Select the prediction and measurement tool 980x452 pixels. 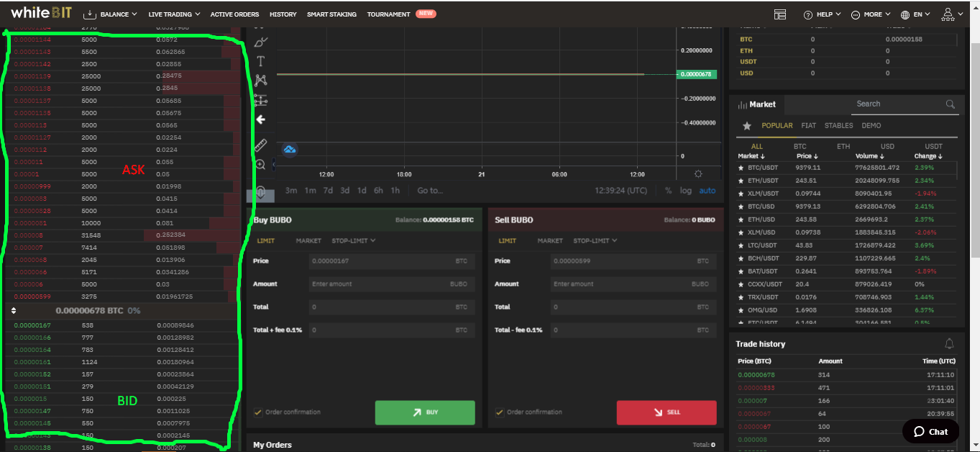pyautogui.click(x=261, y=100)
